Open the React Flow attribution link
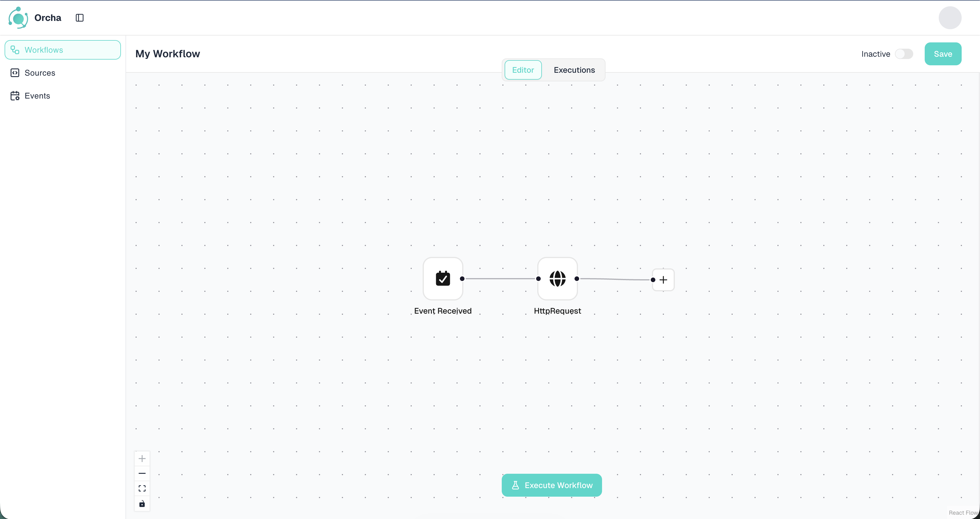The width and height of the screenshot is (980, 519). point(963,513)
